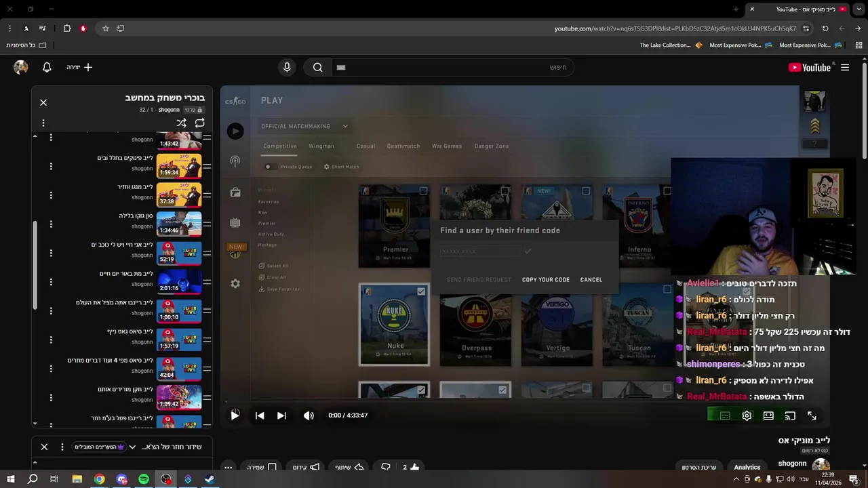Play the video with the play button
This screenshot has height=488, width=868.
click(x=235, y=415)
